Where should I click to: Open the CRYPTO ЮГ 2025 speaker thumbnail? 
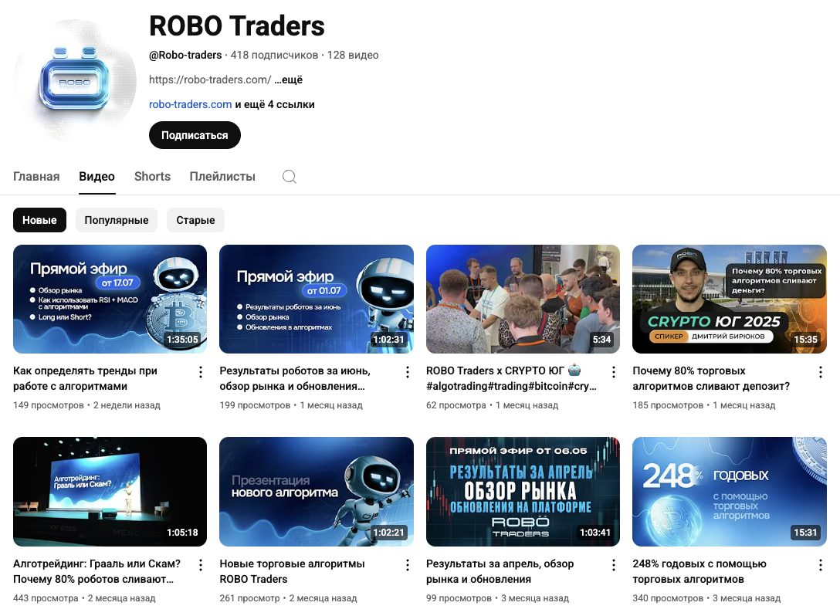729,299
